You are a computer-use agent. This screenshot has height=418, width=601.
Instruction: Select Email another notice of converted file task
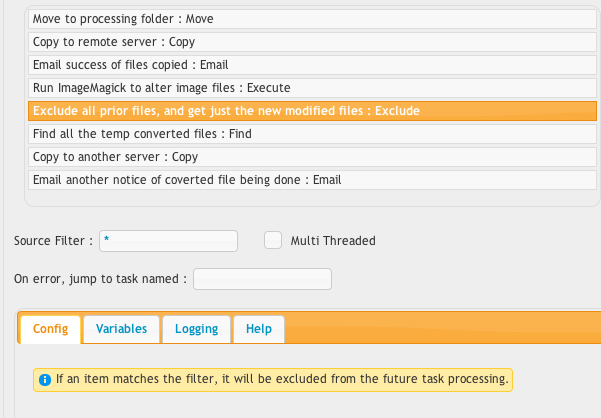(x=312, y=180)
